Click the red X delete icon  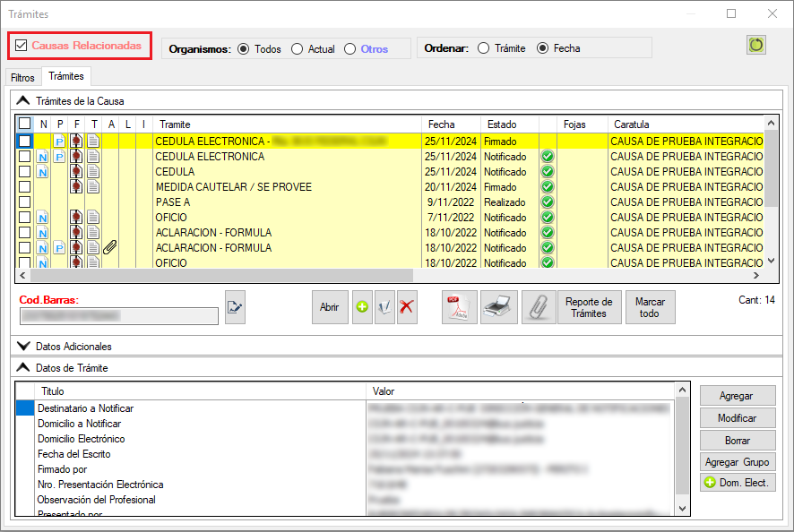tap(407, 306)
